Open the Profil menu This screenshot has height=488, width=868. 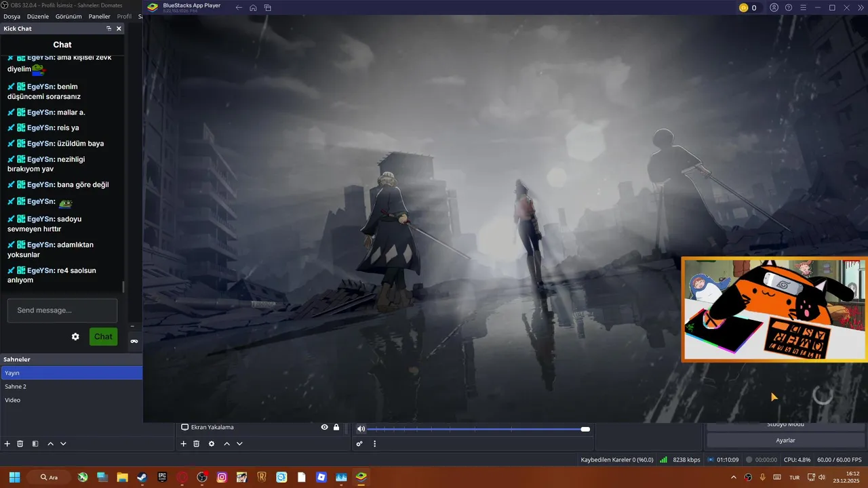(x=124, y=16)
